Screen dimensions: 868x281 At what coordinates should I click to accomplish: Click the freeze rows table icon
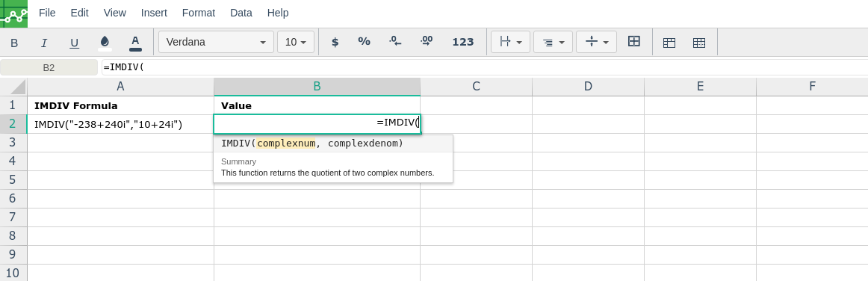click(x=669, y=43)
